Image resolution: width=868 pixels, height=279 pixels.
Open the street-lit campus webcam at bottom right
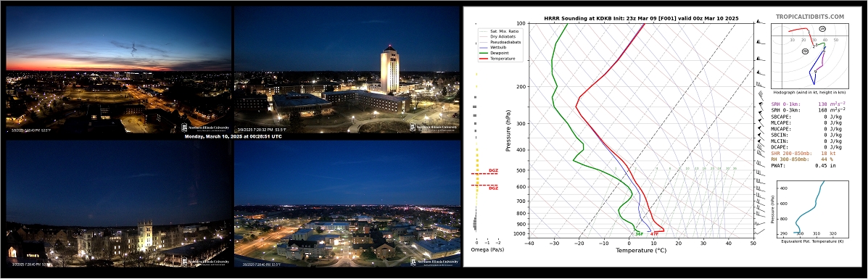pyautogui.click(x=347, y=203)
